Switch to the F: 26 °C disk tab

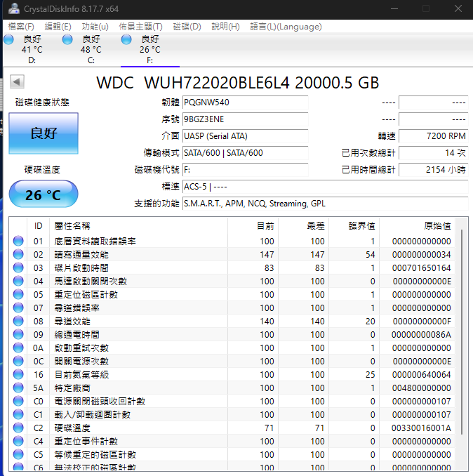(150, 49)
